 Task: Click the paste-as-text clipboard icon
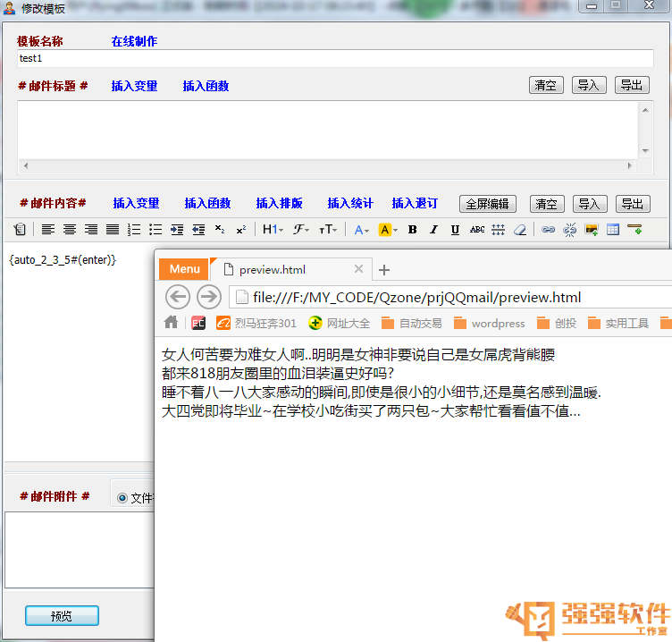[x=20, y=230]
